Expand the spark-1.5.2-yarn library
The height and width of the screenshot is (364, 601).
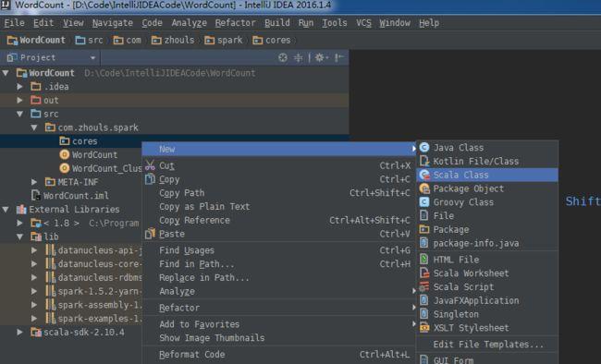click(x=34, y=291)
